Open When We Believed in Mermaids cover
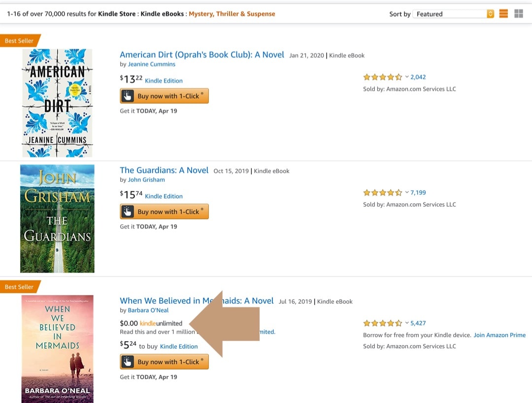532x403 pixels. 57,349
